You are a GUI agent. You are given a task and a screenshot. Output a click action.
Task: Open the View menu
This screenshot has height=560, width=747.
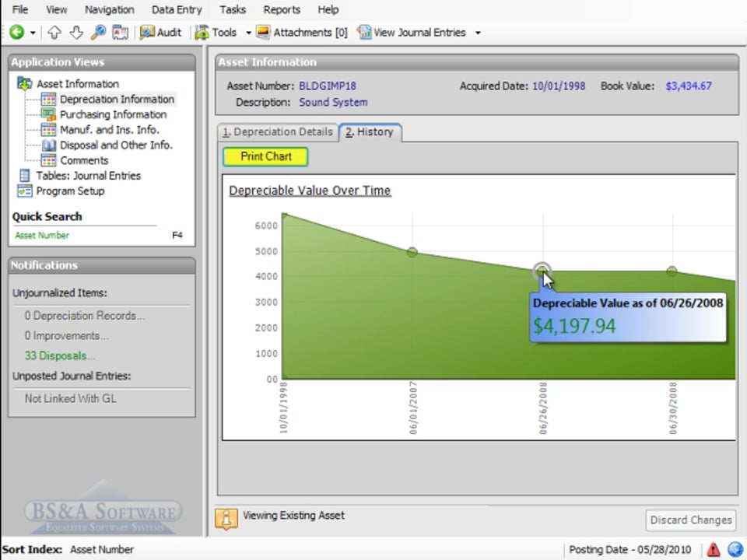click(x=57, y=9)
